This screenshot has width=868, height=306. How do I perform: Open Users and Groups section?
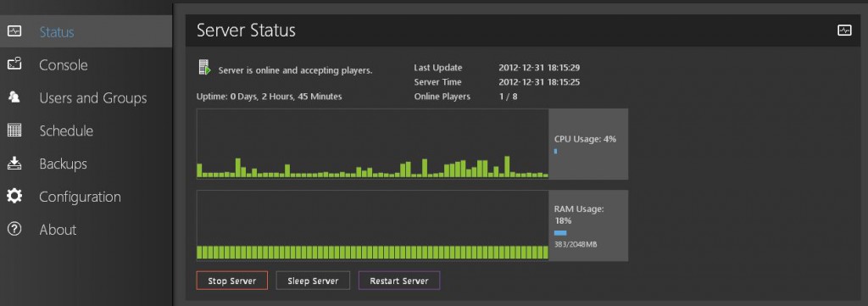click(93, 98)
